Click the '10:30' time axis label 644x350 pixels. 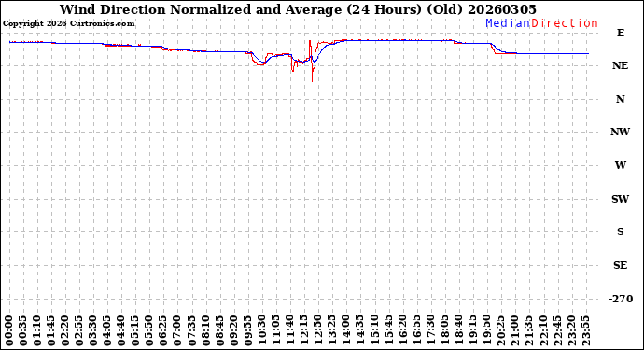pyautogui.click(x=262, y=331)
